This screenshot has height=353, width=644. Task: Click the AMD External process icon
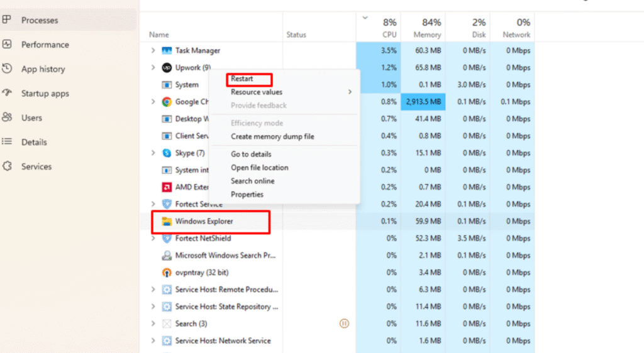tap(166, 187)
